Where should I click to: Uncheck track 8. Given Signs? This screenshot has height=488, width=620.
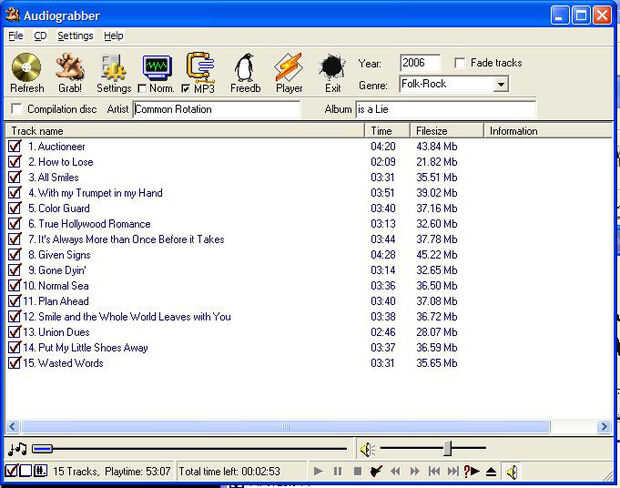tap(15, 254)
